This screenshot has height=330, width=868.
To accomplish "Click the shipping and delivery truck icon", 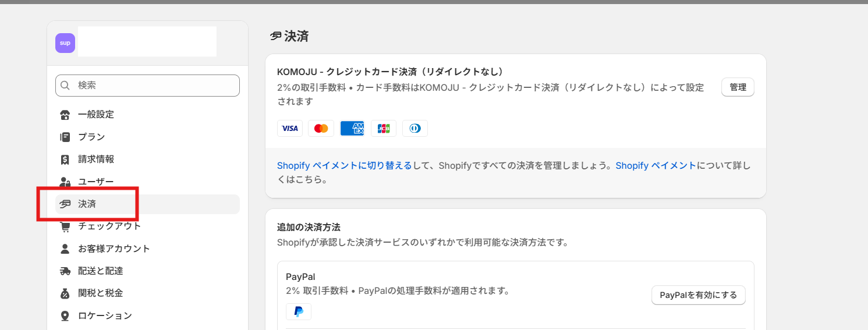I will tap(65, 271).
